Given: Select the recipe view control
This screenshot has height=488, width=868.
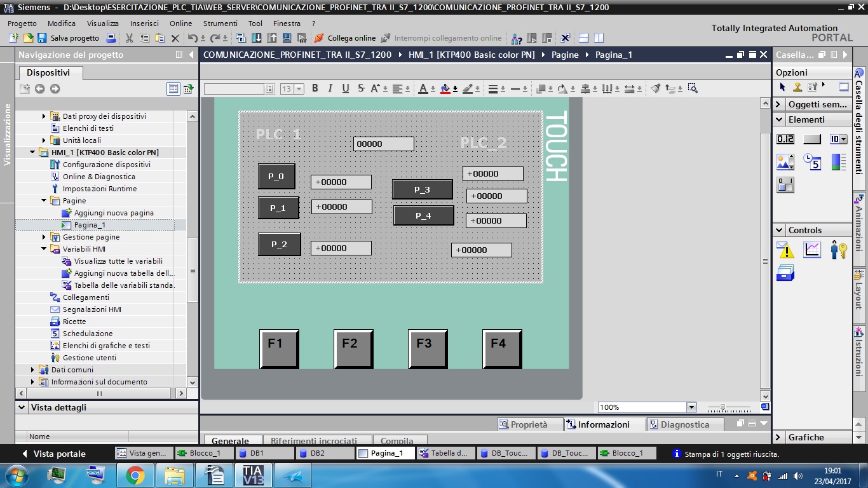Looking at the screenshot, I should (x=785, y=273).
